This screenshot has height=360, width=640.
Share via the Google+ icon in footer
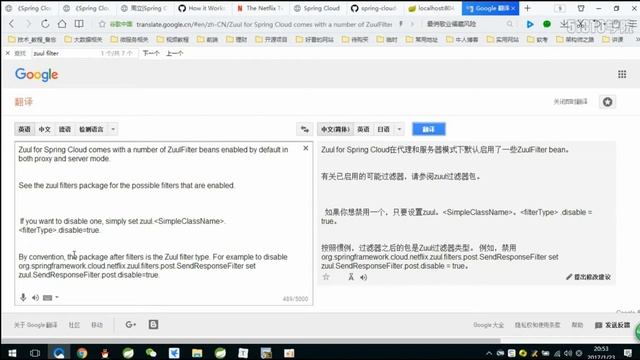(131, 324)
